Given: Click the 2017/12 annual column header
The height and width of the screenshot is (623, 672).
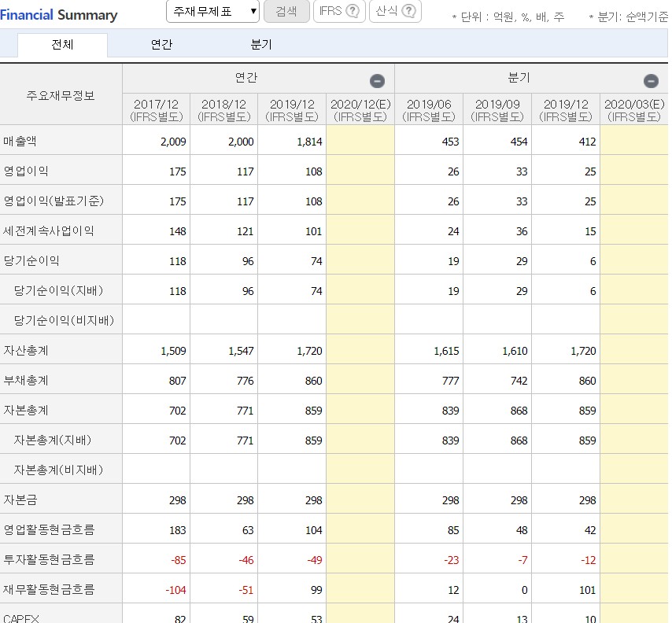Looking at the screenshot, I should [156, 110].
